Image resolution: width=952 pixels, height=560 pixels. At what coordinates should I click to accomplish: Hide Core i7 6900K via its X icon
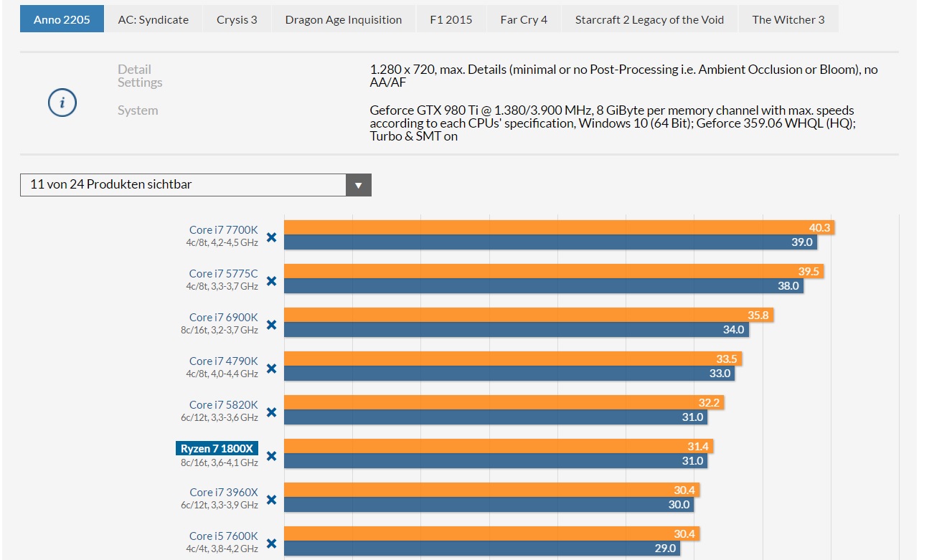coord(271,325)
